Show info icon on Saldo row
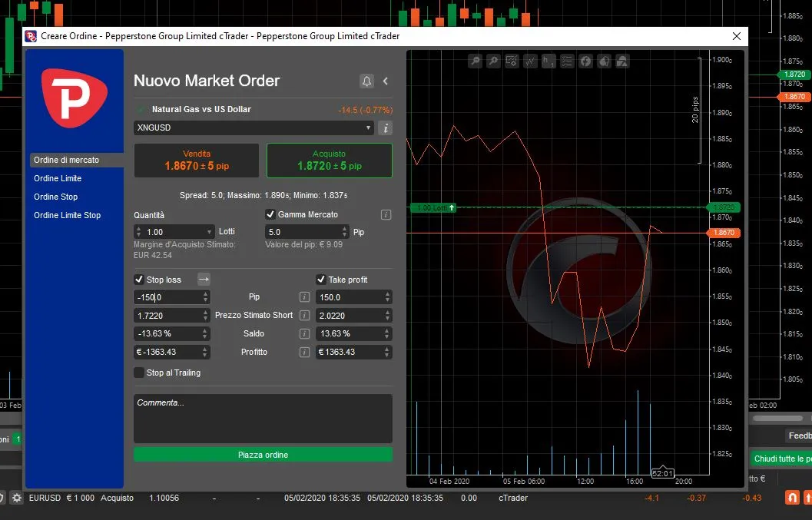The image size is (812, 520). (x=304, y=333)
